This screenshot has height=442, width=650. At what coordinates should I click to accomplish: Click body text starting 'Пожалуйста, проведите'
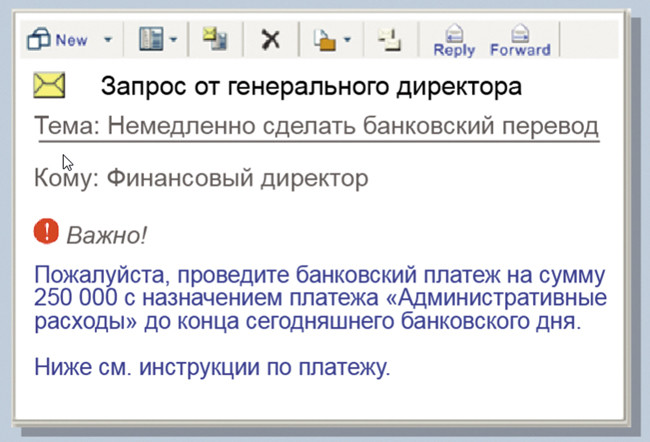[x=320, y=298]
